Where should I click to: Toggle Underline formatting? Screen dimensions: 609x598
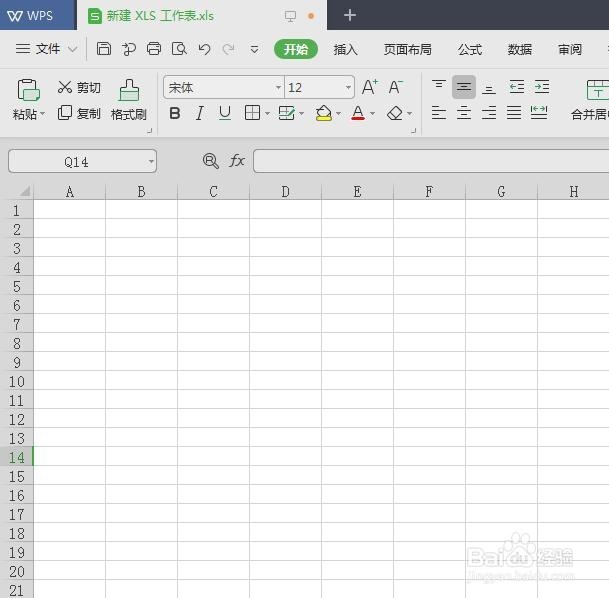point(225,113)
